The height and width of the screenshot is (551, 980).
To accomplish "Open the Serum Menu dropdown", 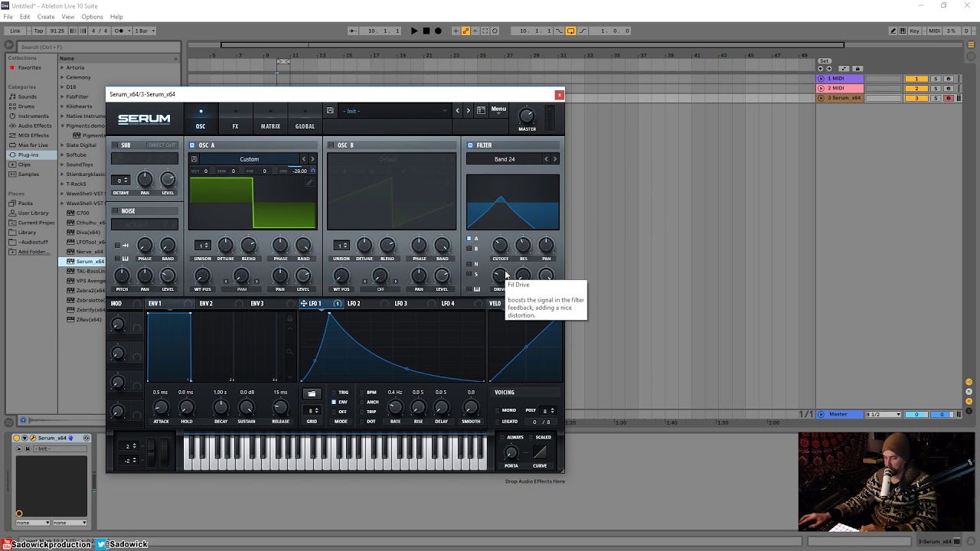I will point(498,109).
